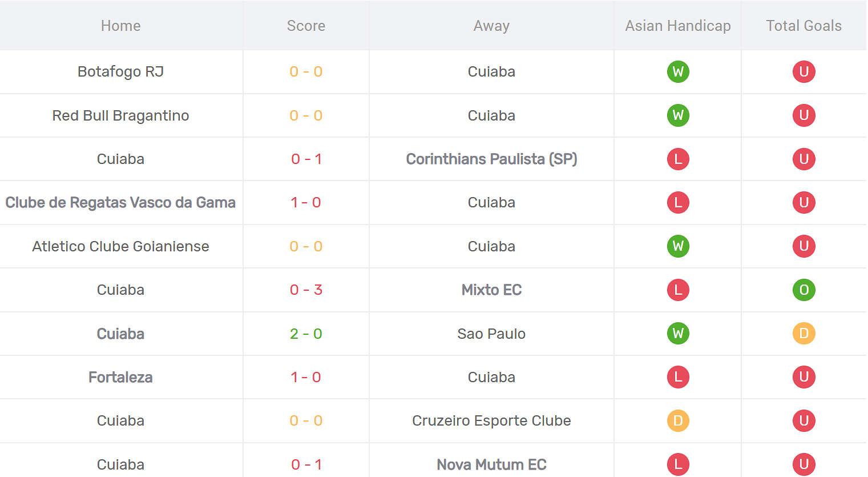Click the red U badge in Vasco da Gama row
This screenshot has height=477, width=868.
(x=804, y=202)
